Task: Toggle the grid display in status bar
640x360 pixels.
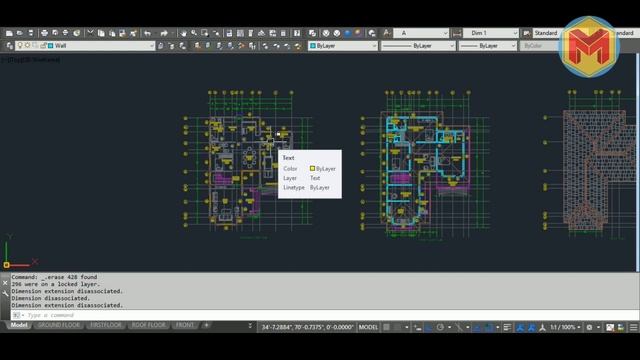Action: pyautogui.click(x=386, y=327)
